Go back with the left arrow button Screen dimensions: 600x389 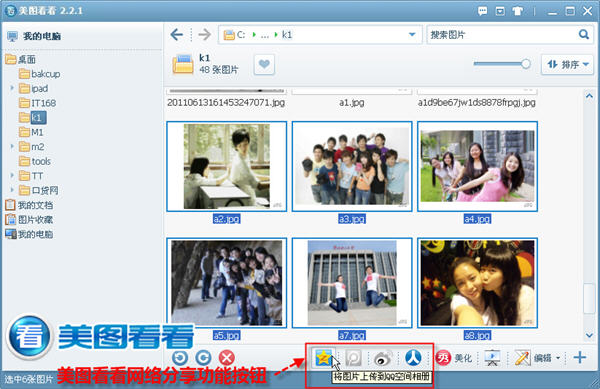pos(177,35)
